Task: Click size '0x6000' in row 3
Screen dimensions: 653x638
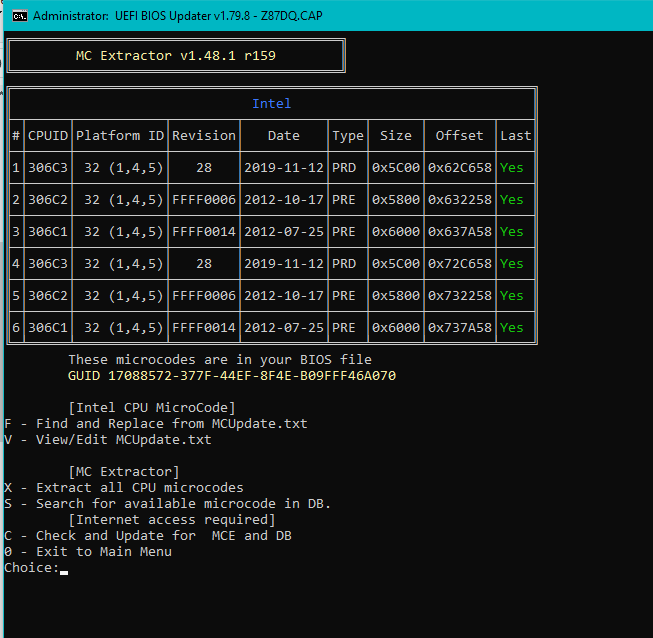Action: tap(396, 232)
